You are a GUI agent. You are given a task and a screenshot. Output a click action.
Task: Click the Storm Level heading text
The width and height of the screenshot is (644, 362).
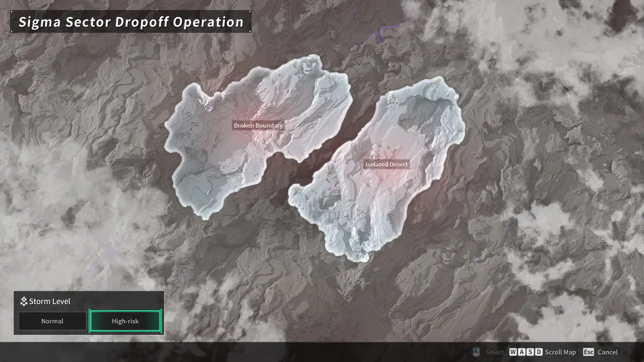[49, 302]
